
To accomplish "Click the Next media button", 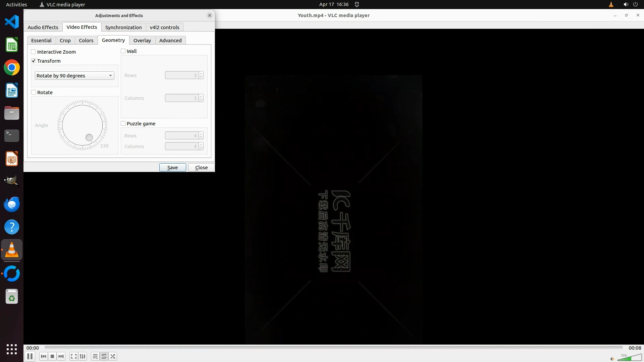I will (x=61, y=356).
